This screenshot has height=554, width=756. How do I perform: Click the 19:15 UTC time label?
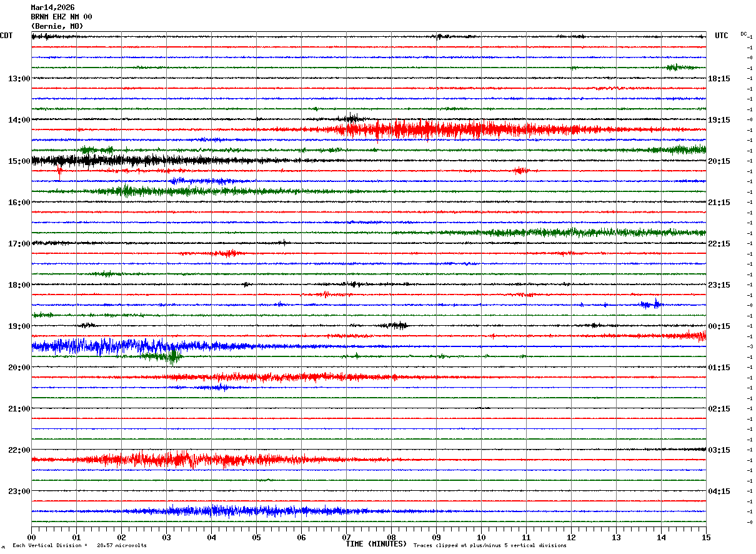pos(719,120)
